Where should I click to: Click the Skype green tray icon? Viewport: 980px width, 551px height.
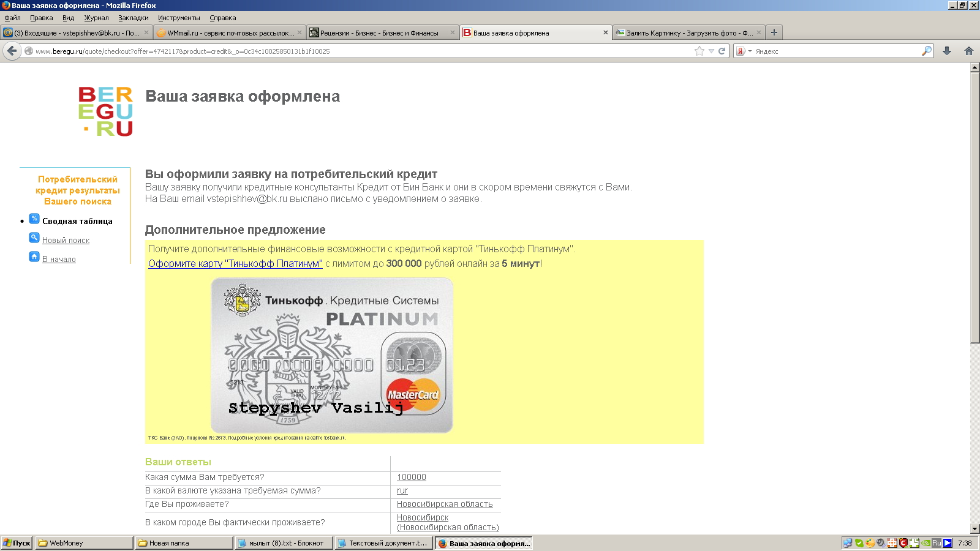tap(859, 543)
